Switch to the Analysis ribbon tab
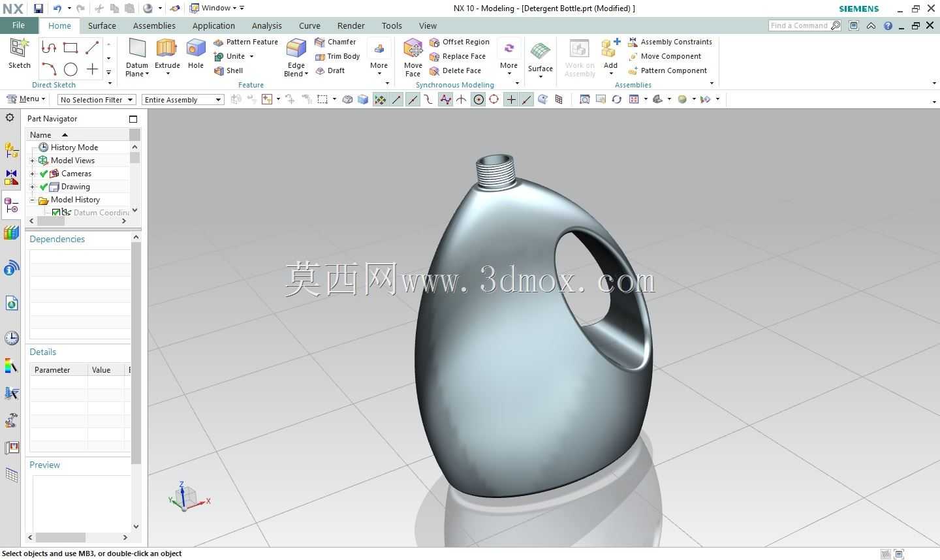940x560 pixels. pyautogui.click(x=266, y=26)
